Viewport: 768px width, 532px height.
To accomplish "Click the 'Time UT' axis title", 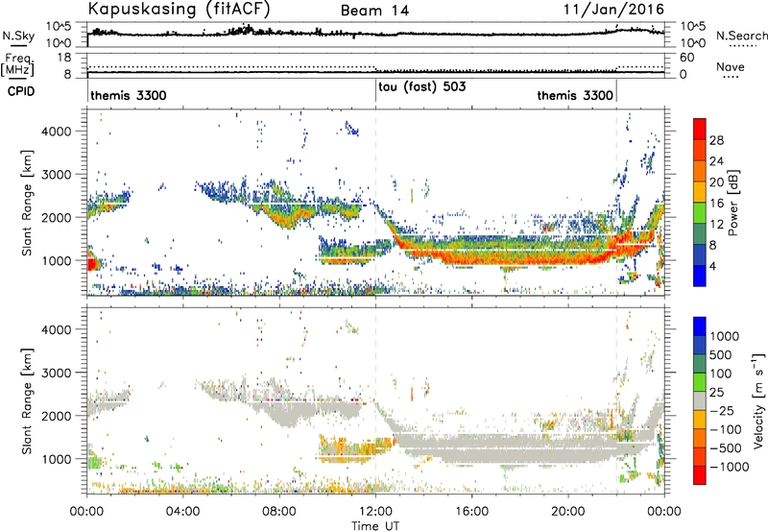I will (x=375, y=526).
